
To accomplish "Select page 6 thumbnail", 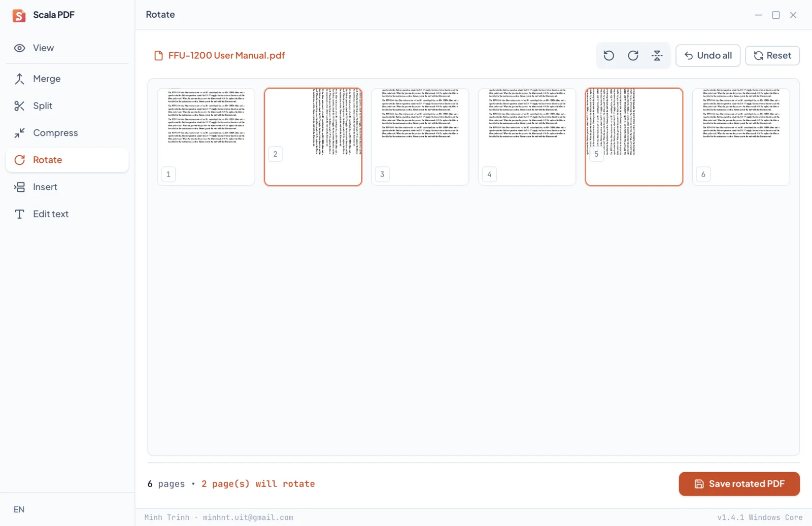I will pyautogui.click(x=741, y=137).
